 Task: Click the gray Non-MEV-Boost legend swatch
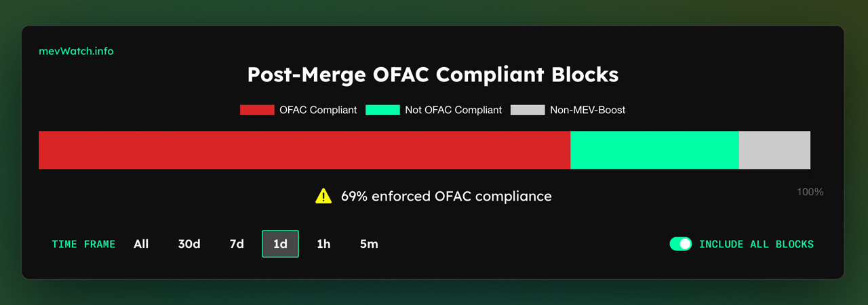pos(528,110)
